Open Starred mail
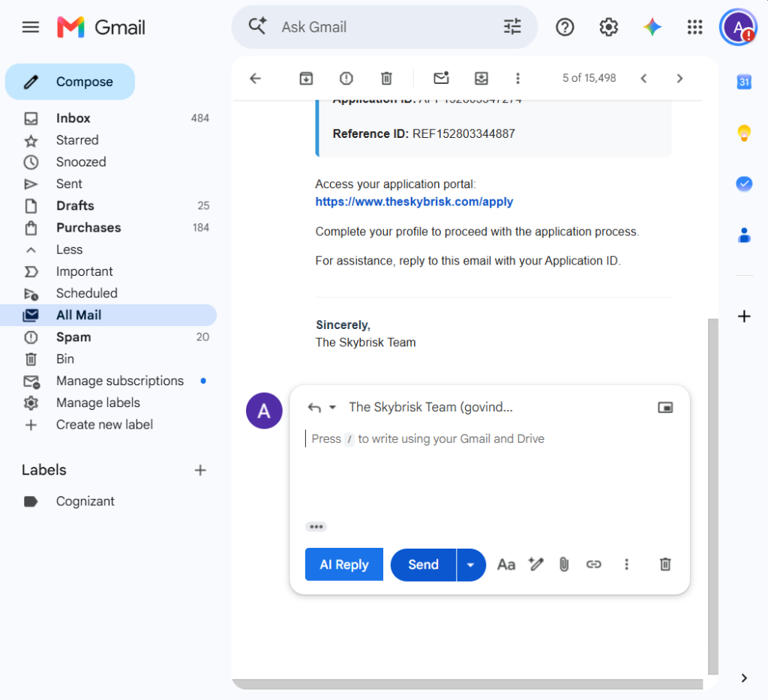 pos(108,140)
